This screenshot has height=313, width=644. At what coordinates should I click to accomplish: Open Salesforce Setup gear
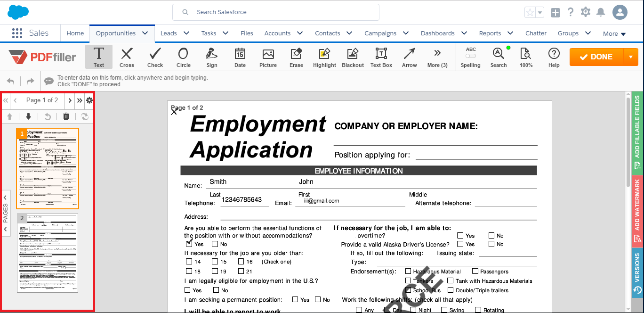(586, 12)
